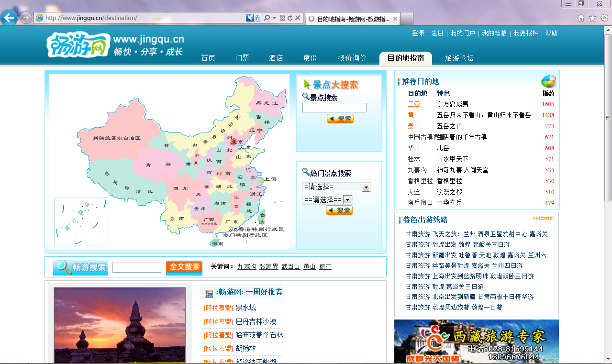Click the blue bird icon in address bar
Viewport: 612px width, 364px height.
coord(250,18)
